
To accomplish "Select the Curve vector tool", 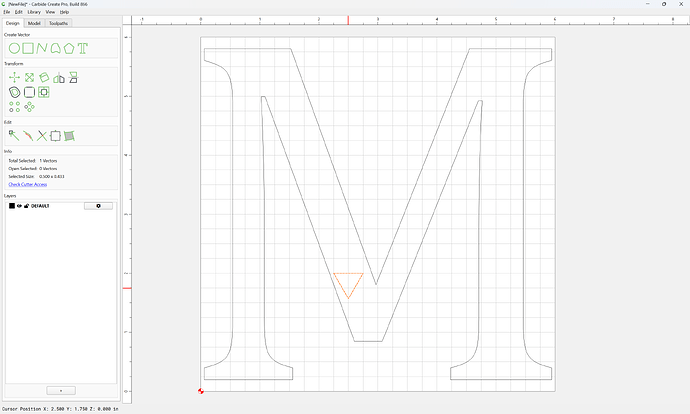I will pyautogui.click(x=55, y=48).
